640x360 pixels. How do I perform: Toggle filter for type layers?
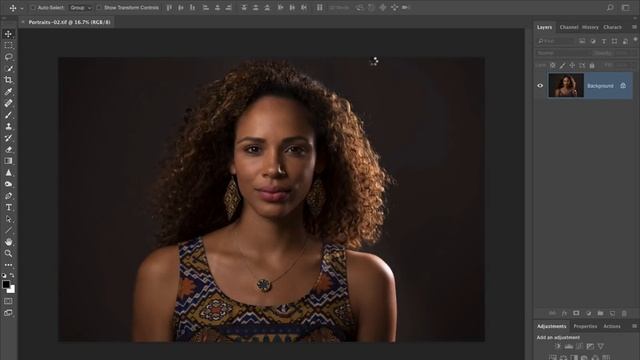pos(604,41)
